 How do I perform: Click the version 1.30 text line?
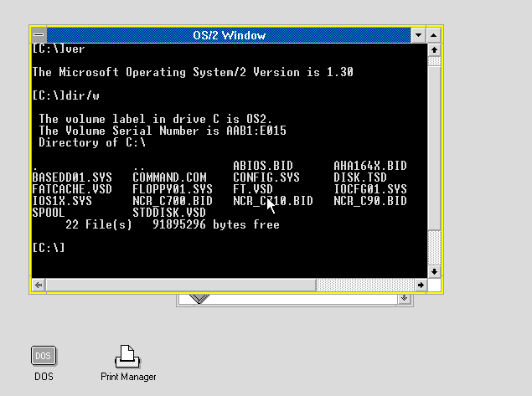(193, 72)
